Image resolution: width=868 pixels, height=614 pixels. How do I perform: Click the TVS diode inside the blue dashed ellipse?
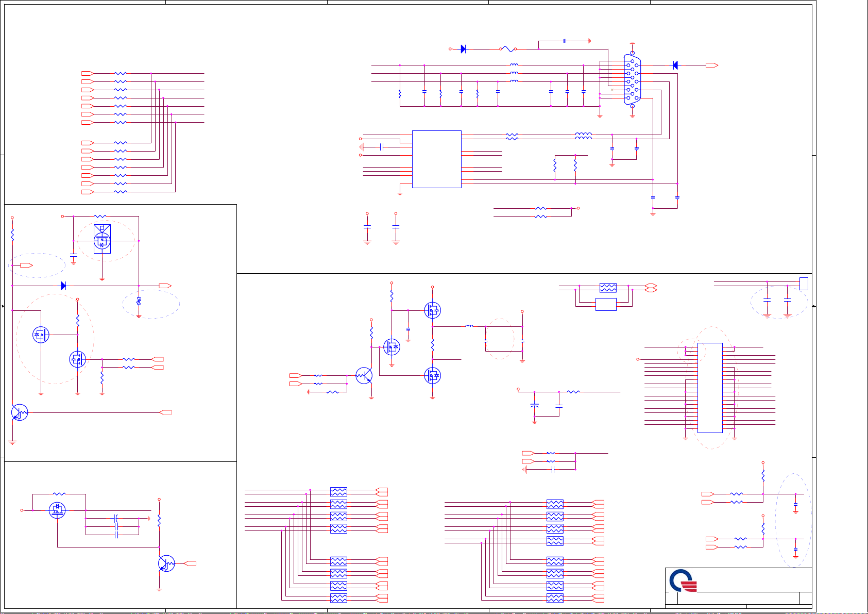(139, 301)
